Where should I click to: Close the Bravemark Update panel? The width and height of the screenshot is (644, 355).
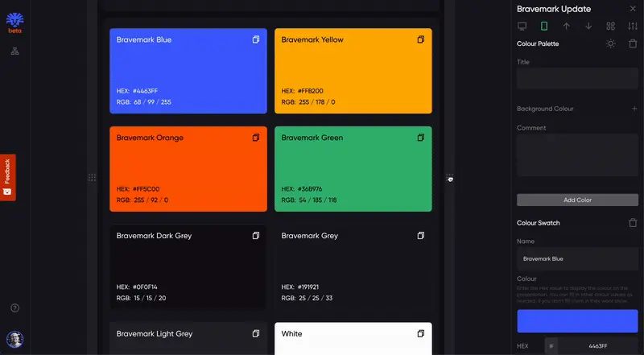[633, 9]
